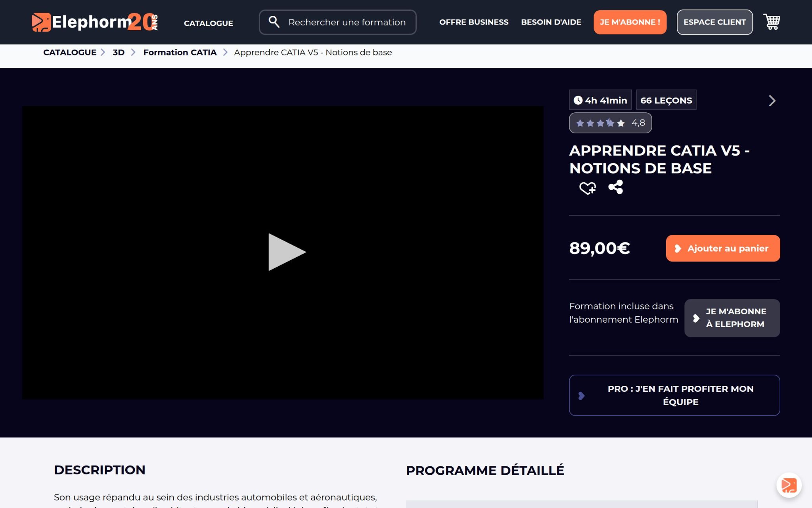Viewport: 812px width, 508px height.
Task: Add course to favorites heart icon
Action: coord(587,188)
